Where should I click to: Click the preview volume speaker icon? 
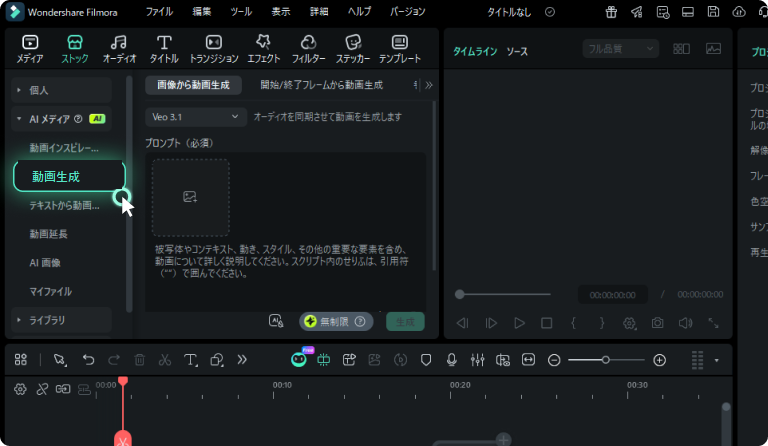coord(685,323)
